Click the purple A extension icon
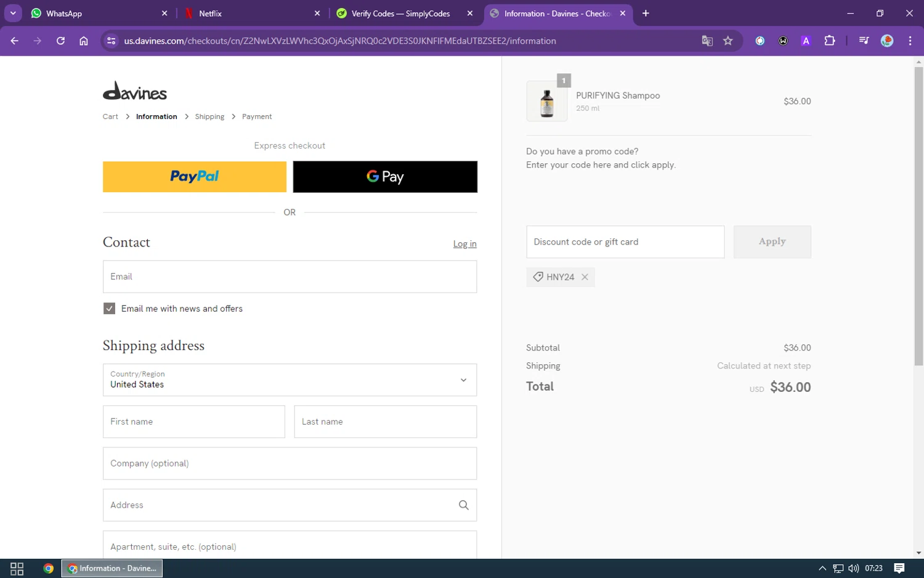Screen dimensions: 924x578 pos(806,41)
